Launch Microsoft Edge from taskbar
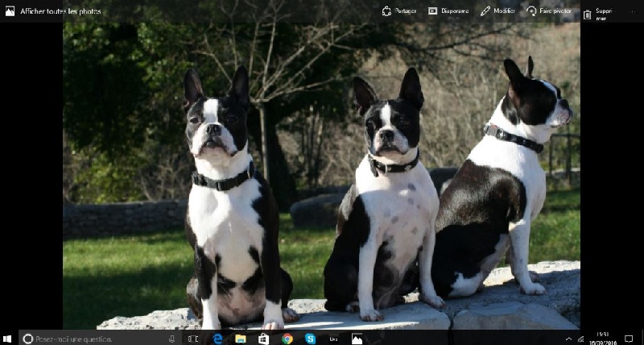This screenshot has width=644, height=345. (217, 339)
